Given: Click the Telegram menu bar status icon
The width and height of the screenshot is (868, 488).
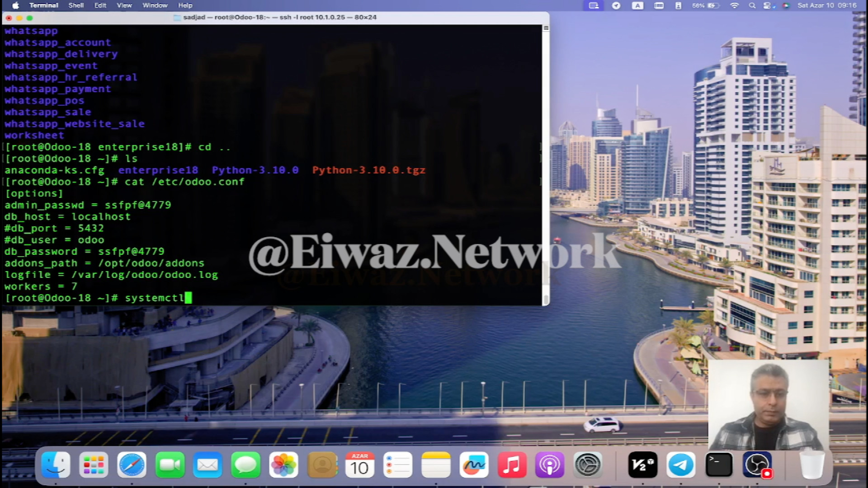Looking at the screenshot, I should click(616, 5).
